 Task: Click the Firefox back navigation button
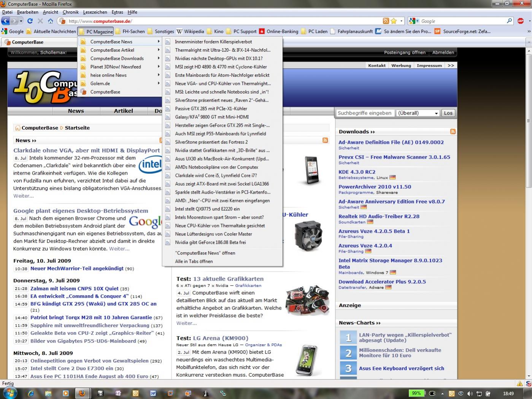pyautogui.click(x=5, y=21)
